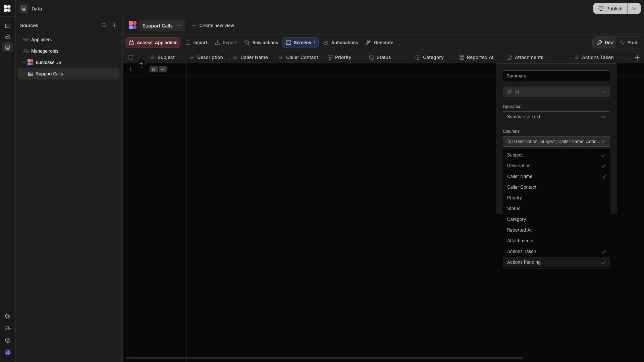
Task: Click the JD user avatar
Action: coord(8,353)
